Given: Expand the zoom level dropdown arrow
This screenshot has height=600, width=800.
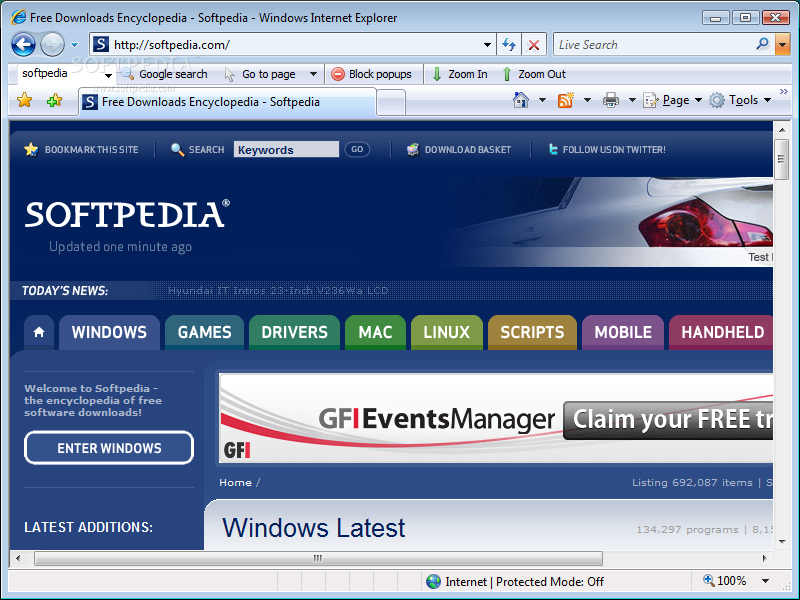Looking at the screenshot, I should coord(765,581).
